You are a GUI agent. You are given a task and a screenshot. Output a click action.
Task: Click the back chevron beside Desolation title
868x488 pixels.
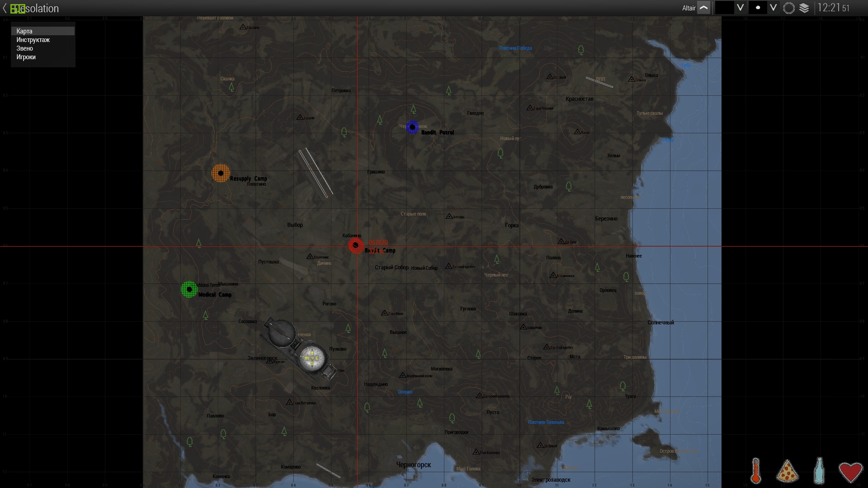tap(5, 8)
